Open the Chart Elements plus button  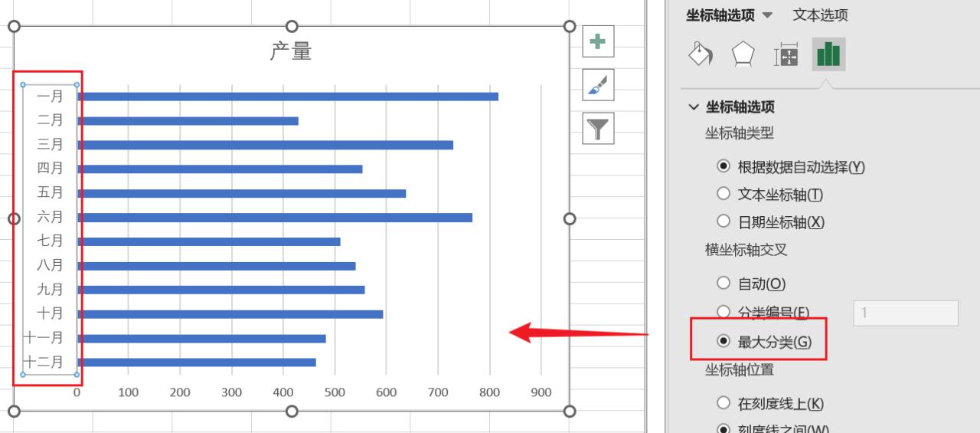coord(598,41)
